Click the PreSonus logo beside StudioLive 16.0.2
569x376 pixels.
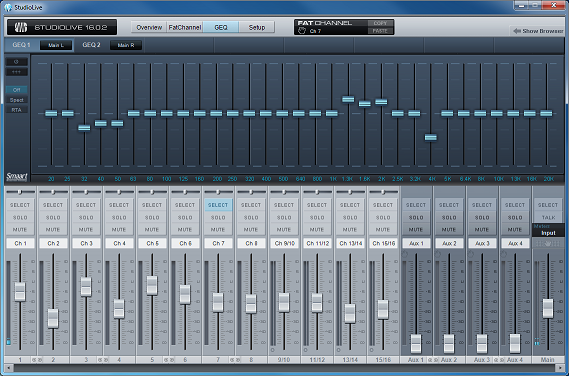[21, 27]
